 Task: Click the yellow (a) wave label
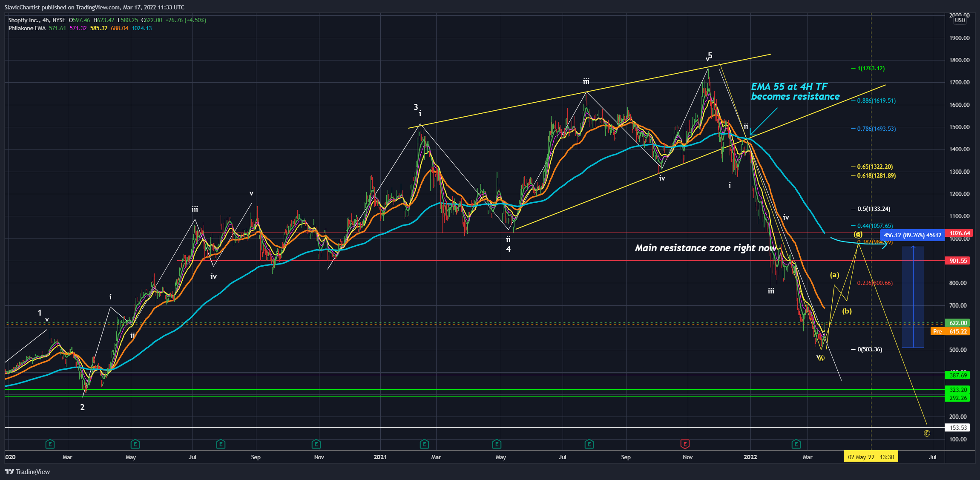click(x=835, y=275)
